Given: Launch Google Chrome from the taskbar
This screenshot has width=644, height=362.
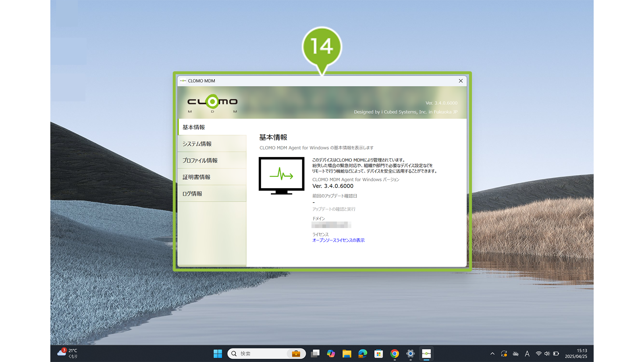Looking at the screenshot, I should (394, 354).
